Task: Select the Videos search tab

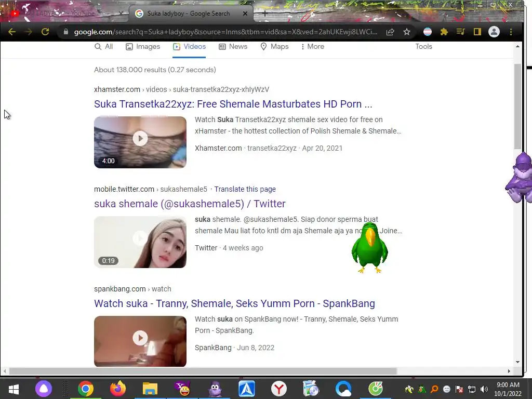Action: (189, 46)
